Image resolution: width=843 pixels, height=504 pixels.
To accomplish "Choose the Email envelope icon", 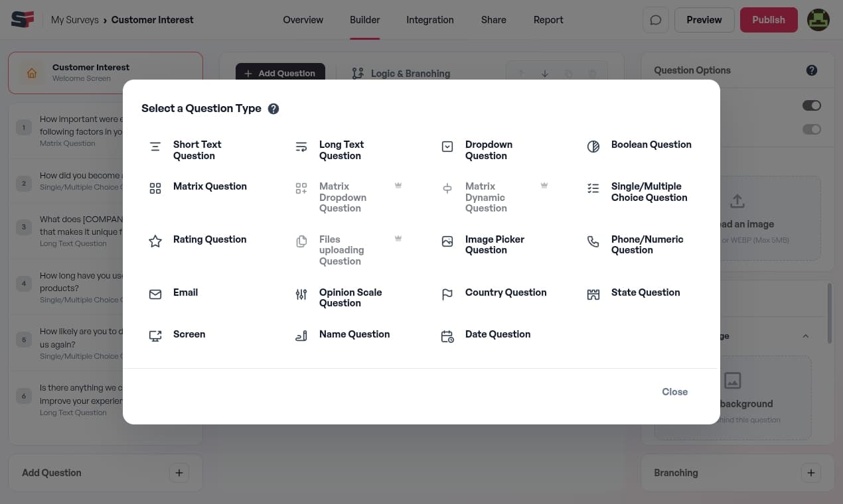I will point(155,294).
